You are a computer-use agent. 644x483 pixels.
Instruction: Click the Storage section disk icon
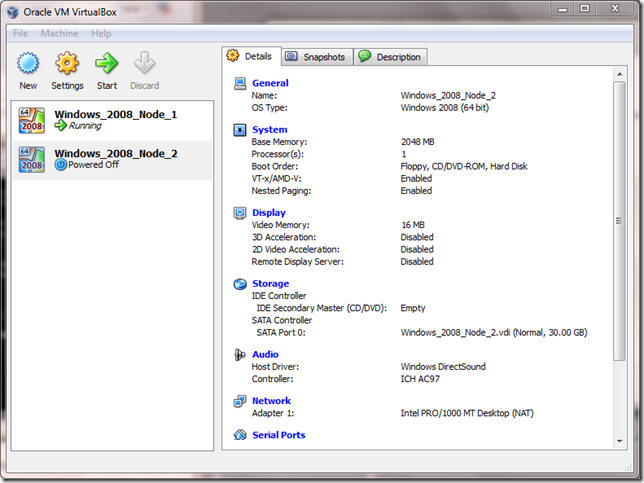coord(240,284)
